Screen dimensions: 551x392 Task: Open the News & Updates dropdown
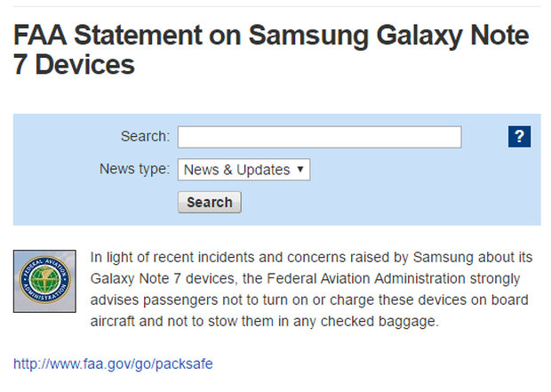[x=244, y=170]
